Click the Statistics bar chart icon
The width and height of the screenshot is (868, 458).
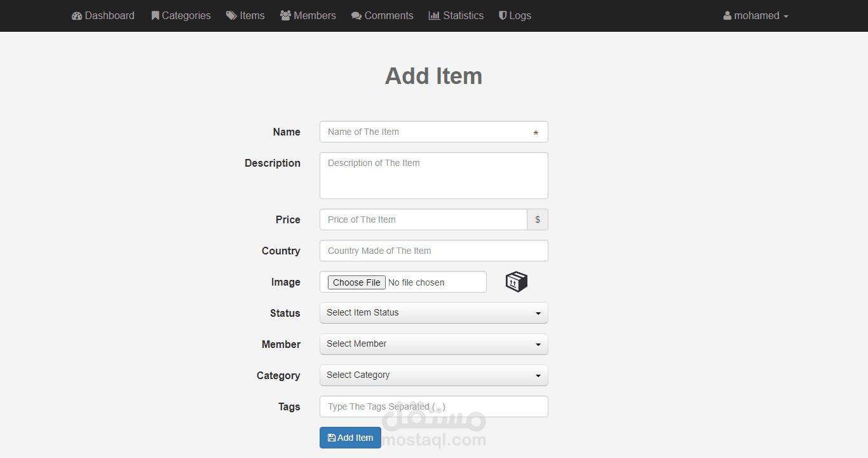click(x=435, y=16)
